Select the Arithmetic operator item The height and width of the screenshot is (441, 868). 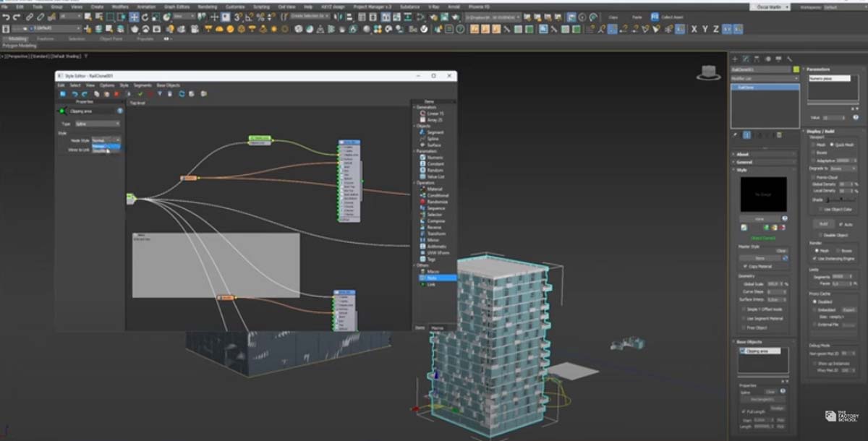point(433,246)
